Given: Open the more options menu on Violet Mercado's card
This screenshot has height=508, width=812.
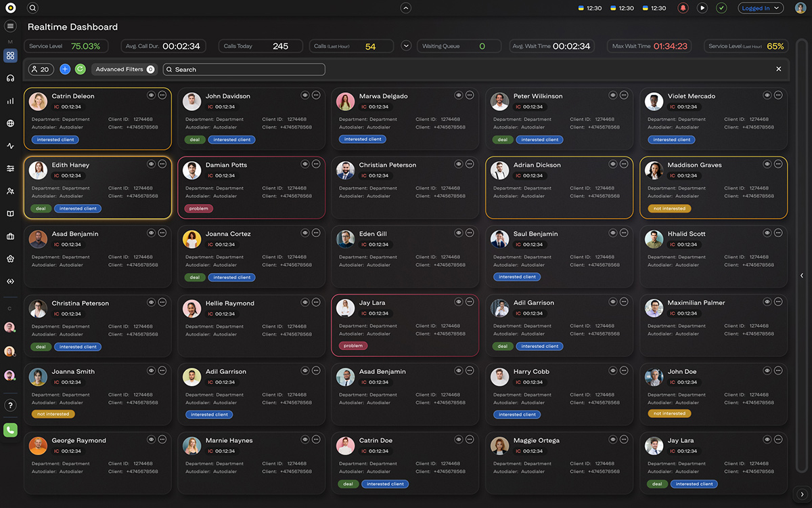Looking at the screenshot, I should tap(778, 96).
